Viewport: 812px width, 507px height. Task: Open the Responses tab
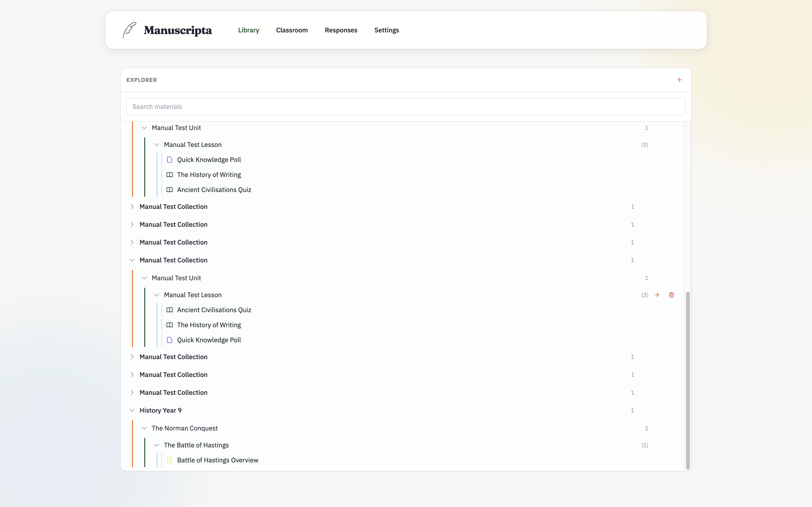[x=341, y=30]
